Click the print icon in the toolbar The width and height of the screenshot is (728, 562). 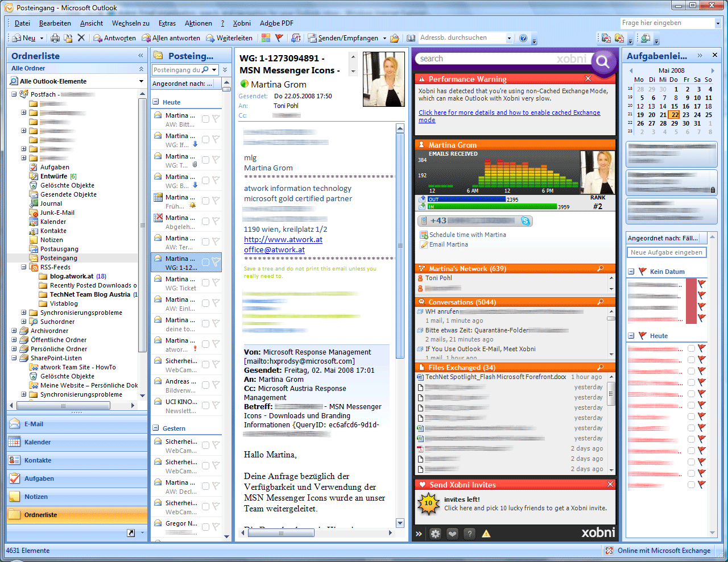pyautogui.click(x=55, y=38)
